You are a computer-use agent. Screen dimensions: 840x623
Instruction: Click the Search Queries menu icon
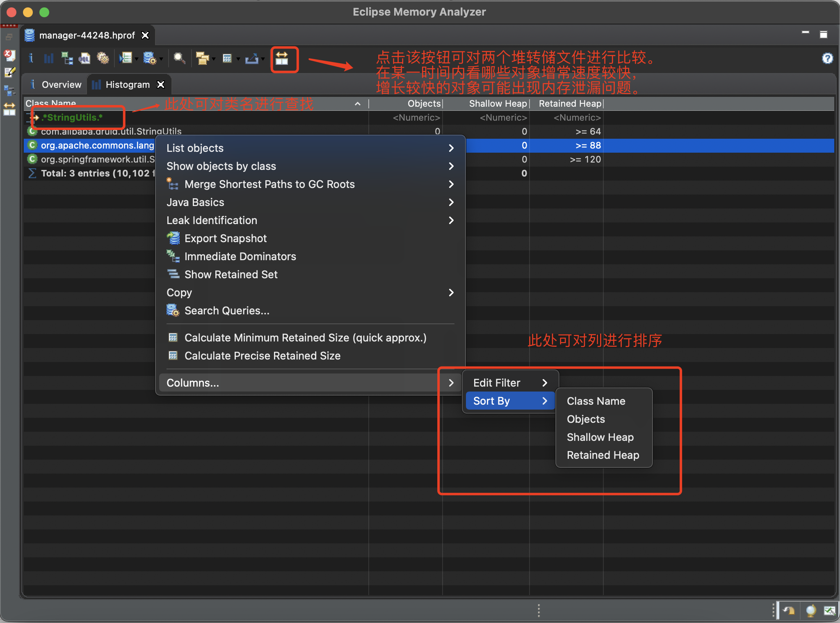173,310
